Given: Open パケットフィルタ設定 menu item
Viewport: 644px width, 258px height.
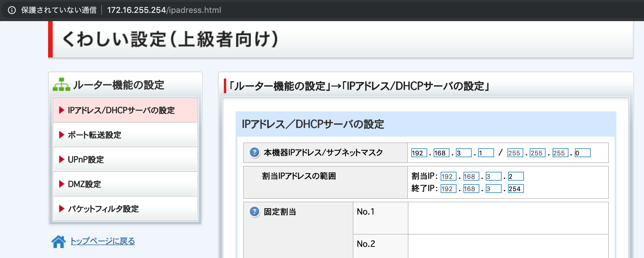Looking at the screenshot, I should pos(125,209).
